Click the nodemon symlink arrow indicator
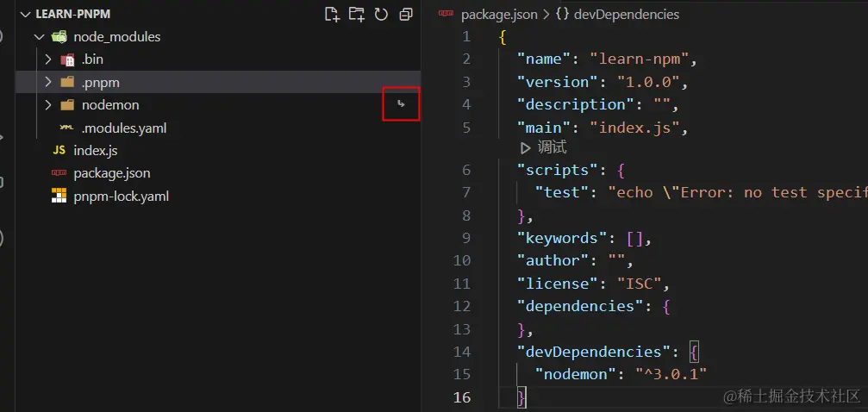The height and width of the screenshot is (412, 868). 402,103
